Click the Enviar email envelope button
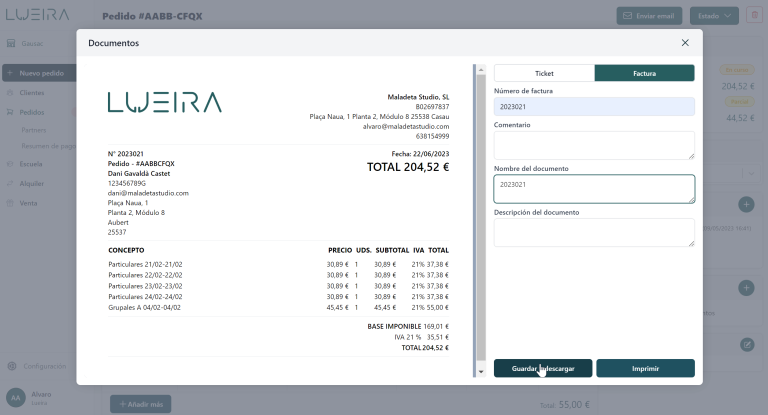The image size is (768, 415). click(x=649, y=16)
